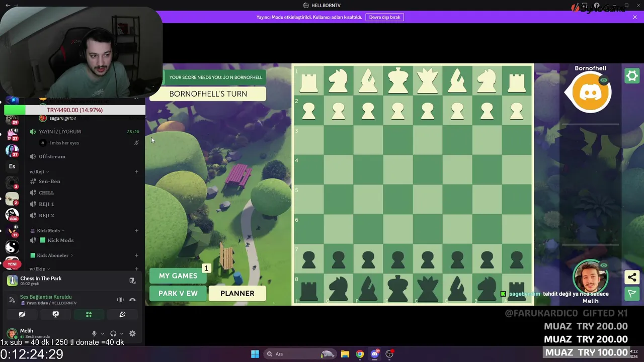Screen dimensions: 644x362
Task: Click the PARK VIEW button
Action: coord(178,293)
